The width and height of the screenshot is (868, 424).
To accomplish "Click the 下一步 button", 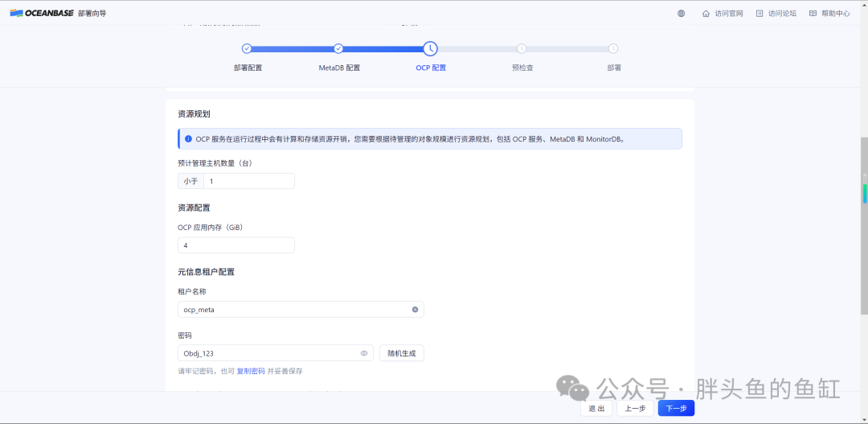I will click(x=676, y=409).
